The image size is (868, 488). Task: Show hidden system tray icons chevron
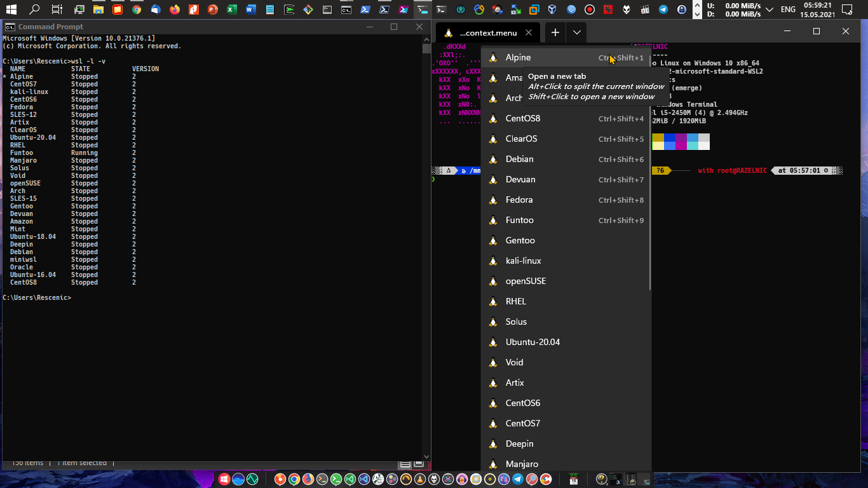tap(770, 10)
